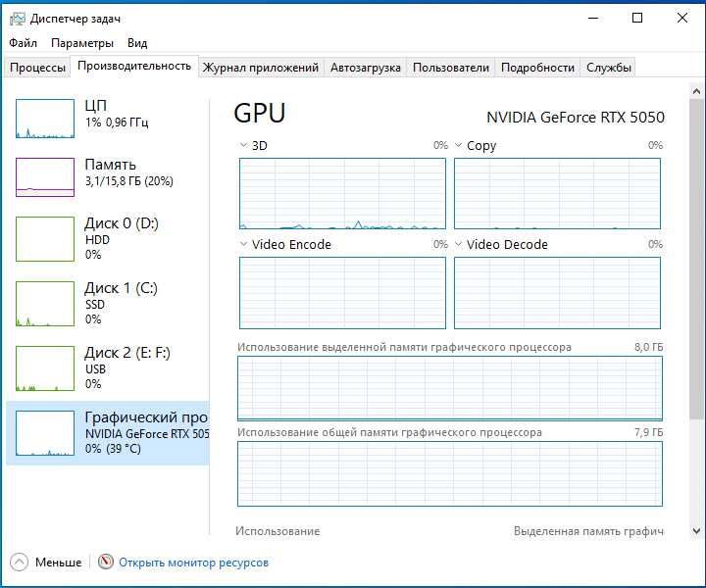Open the Параметры menu
Viewport: 706px width, 588px height.
click(82, 43)
